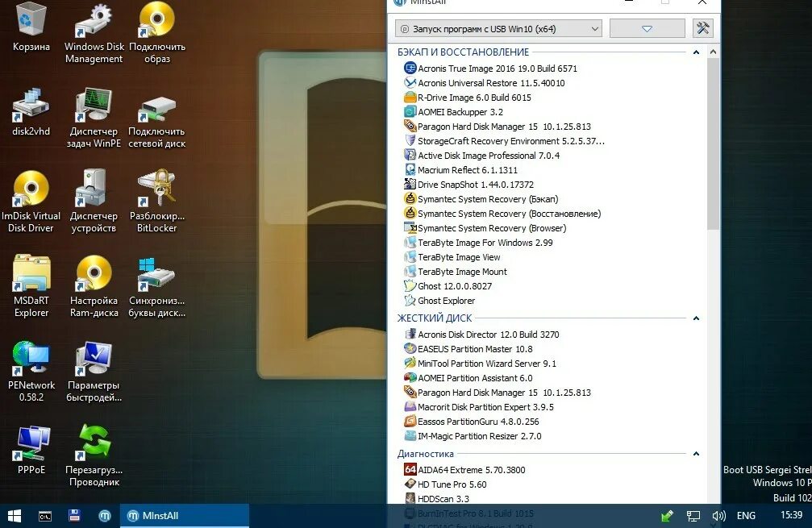Collapse the ЖЕСТКИЙ ДИСК section
This screenshot has height=528, width=812.
coord(696,318)
